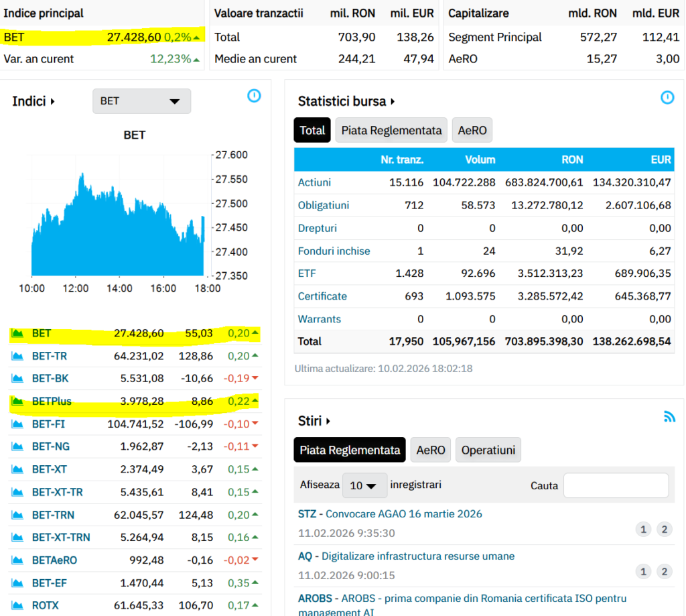Click the chart icon next to ROTX
Image resolution: width=686 pixels, height=616 pixels.
(x=17, y=606)
